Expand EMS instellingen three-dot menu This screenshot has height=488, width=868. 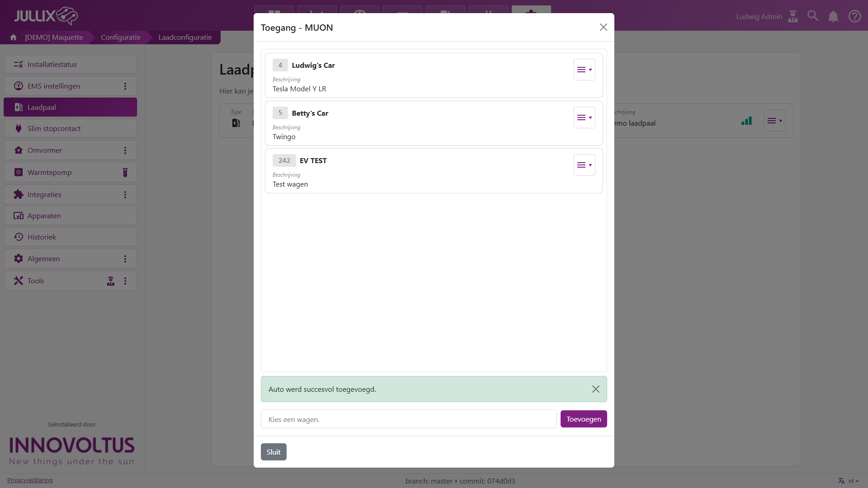coord(125,86)
